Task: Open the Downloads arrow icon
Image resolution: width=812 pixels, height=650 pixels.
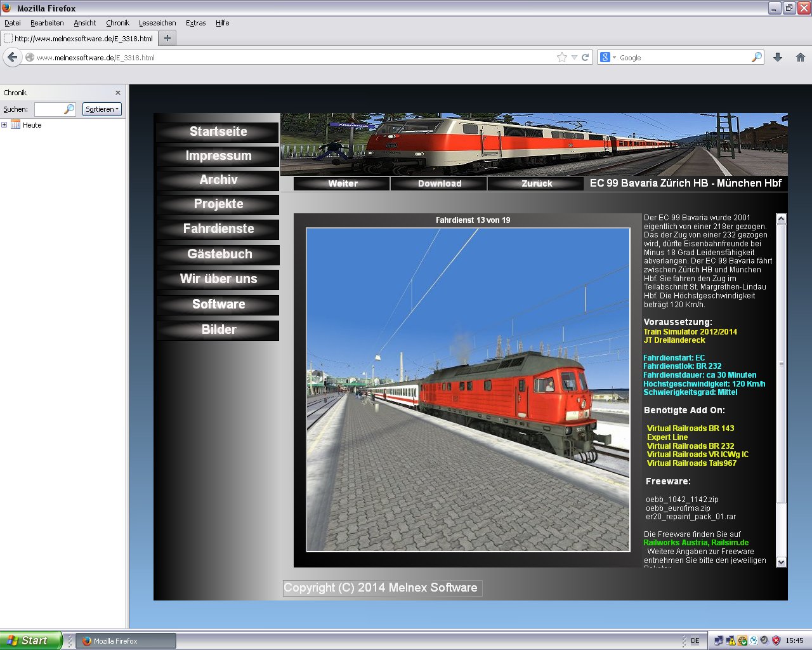Action: coord(778,57)
